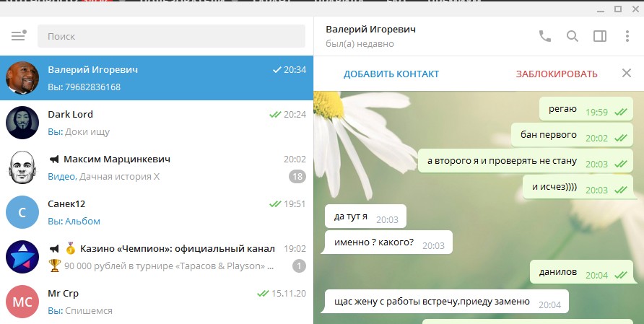Click preview text Вы: Спишемся
Screen dimensions: 644x324
[x=80, y=311]
